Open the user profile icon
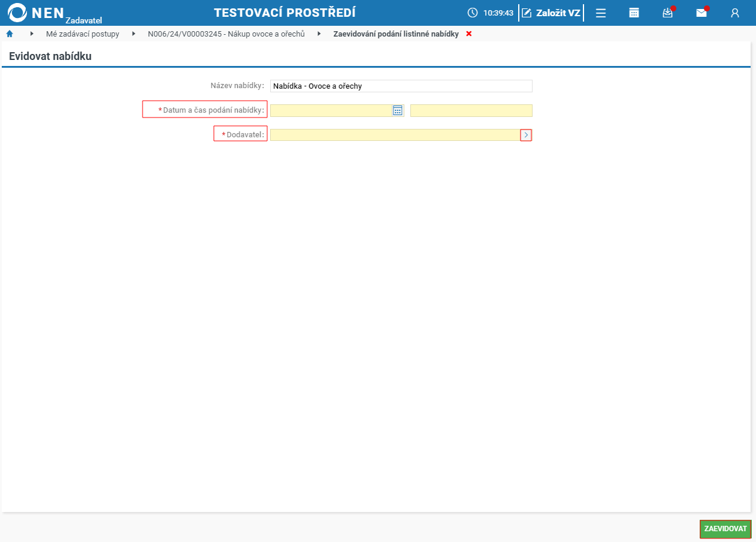Screen dimensions: 756x542 [735, 13]
